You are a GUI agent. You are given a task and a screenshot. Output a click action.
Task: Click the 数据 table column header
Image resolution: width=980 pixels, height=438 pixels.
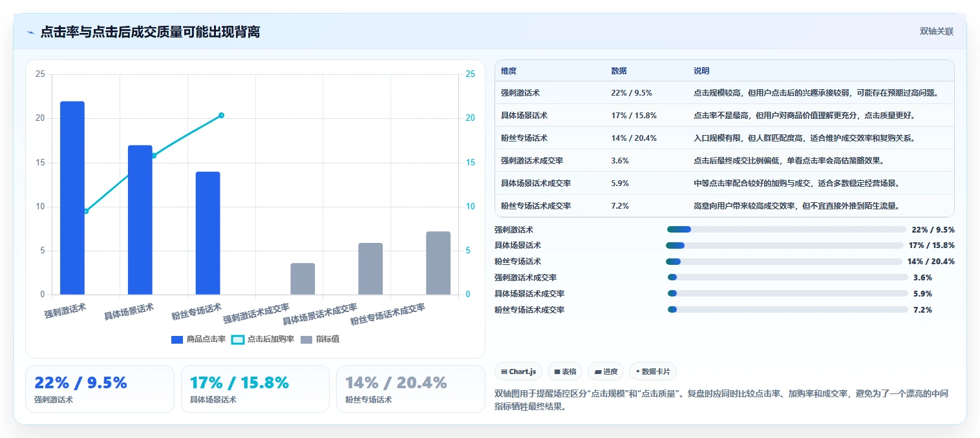coord(619,71)
